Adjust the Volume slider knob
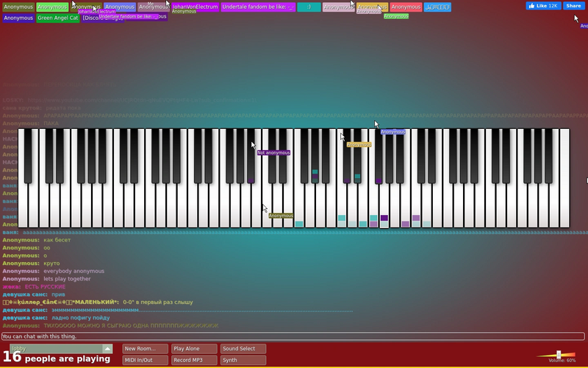The width and height of the screenshot is (588, 368). [x=559, y=355]
